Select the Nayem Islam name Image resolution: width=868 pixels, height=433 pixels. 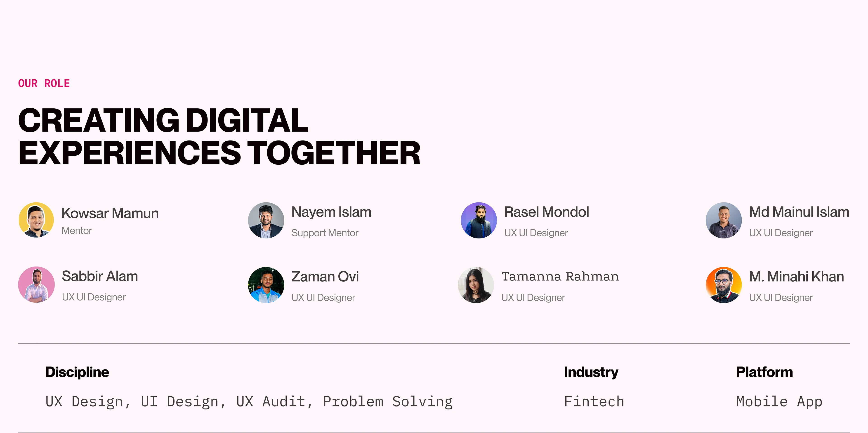click(331, 212)
